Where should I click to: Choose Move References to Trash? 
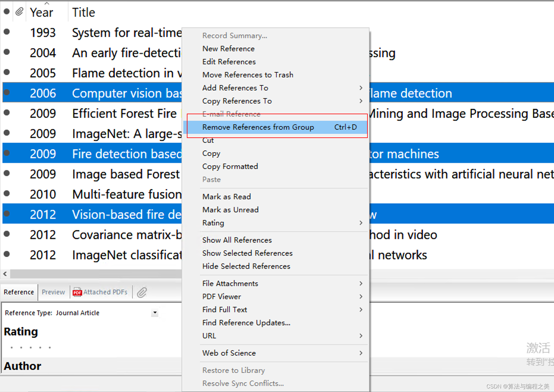[x=276, y=75]
